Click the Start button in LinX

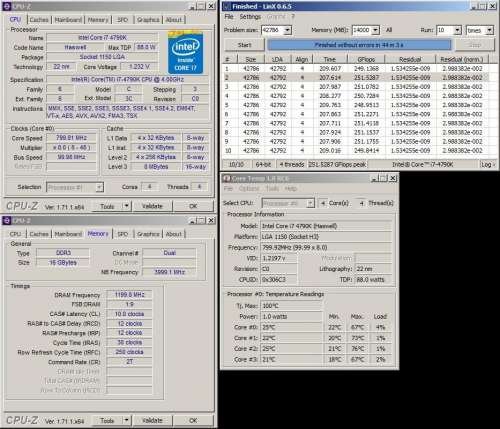pos(244,45)
